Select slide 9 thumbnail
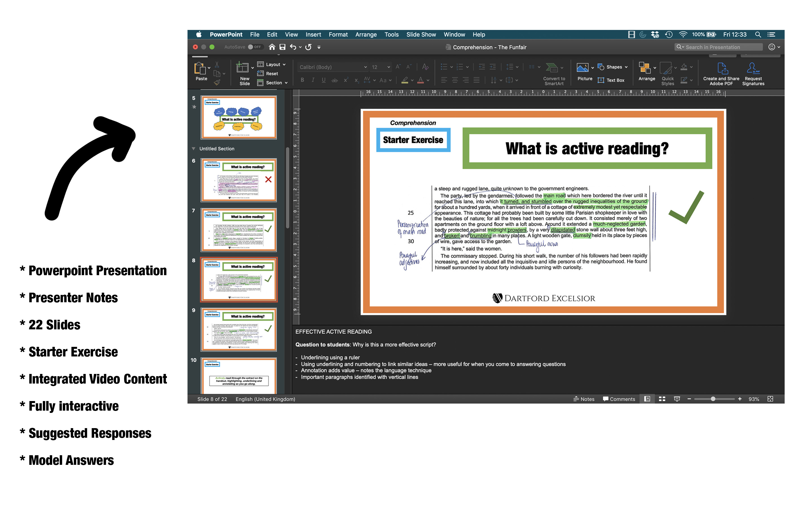Viewport: 812px width, 508px height. pos(239,329)
